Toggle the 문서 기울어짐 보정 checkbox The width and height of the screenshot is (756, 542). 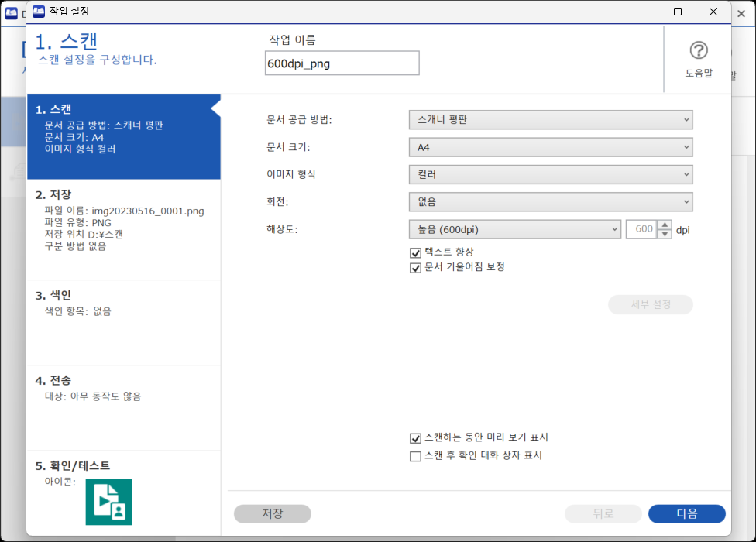(415, 267)
